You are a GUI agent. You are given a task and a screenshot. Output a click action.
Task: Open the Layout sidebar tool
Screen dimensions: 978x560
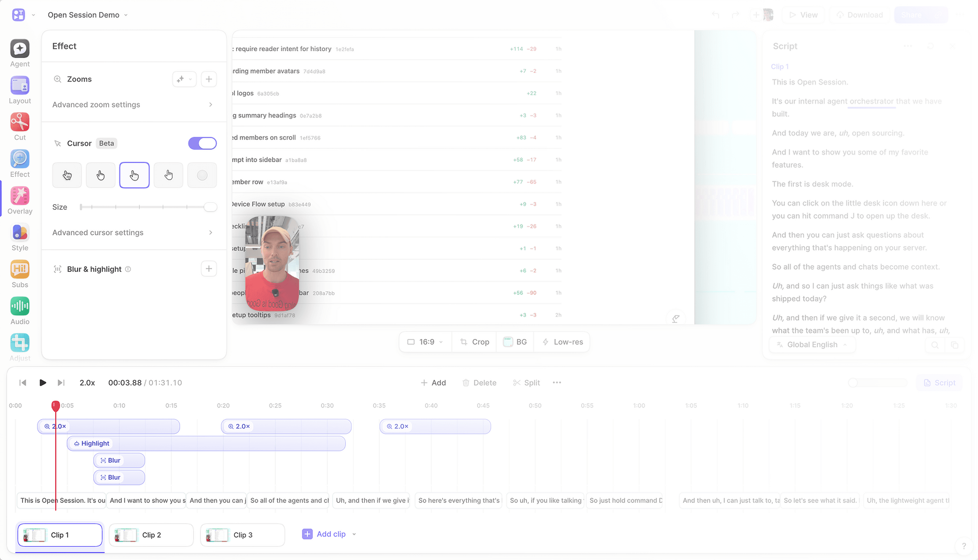point(20,90)
